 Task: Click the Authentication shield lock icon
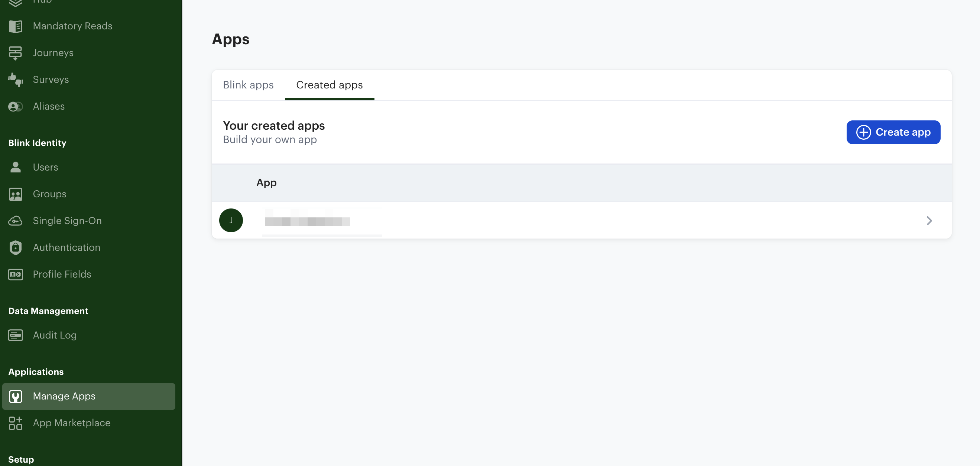pyautogui.click(x=16, y=247)
